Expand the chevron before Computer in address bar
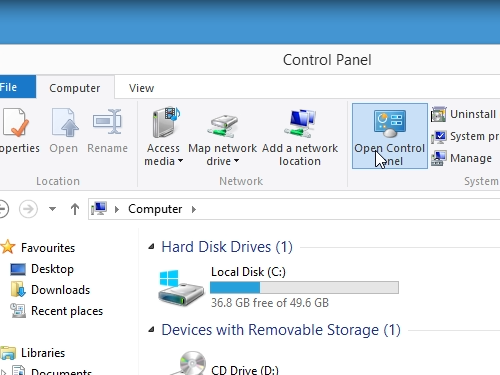Image resolution: width=500 pixels, height=375 pixels. (117, 209)
